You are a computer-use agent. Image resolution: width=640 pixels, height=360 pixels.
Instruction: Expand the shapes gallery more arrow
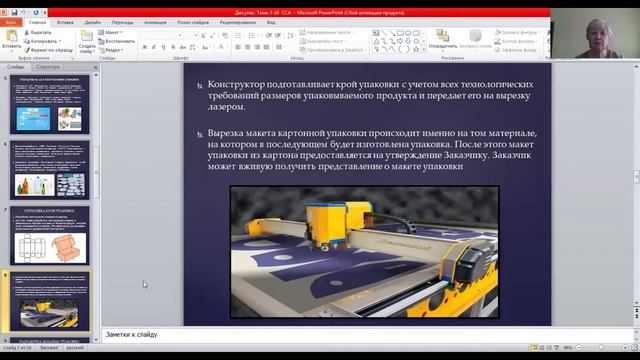424,49
